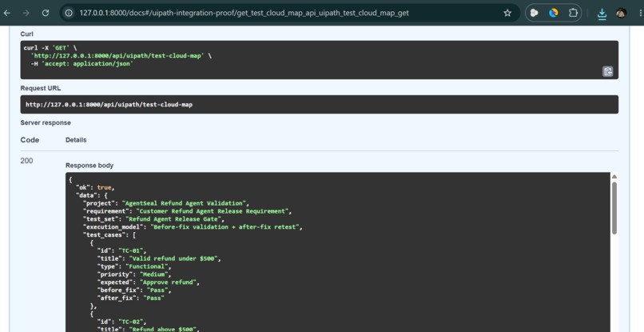Click the curl URL line test-cloud-map
Image resolution: width=644 pixels, height=332 pixels.
[121, 55]
